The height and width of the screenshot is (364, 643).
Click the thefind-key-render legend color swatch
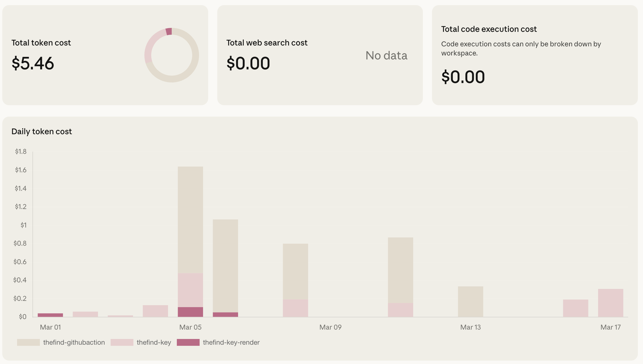[188, 342]
